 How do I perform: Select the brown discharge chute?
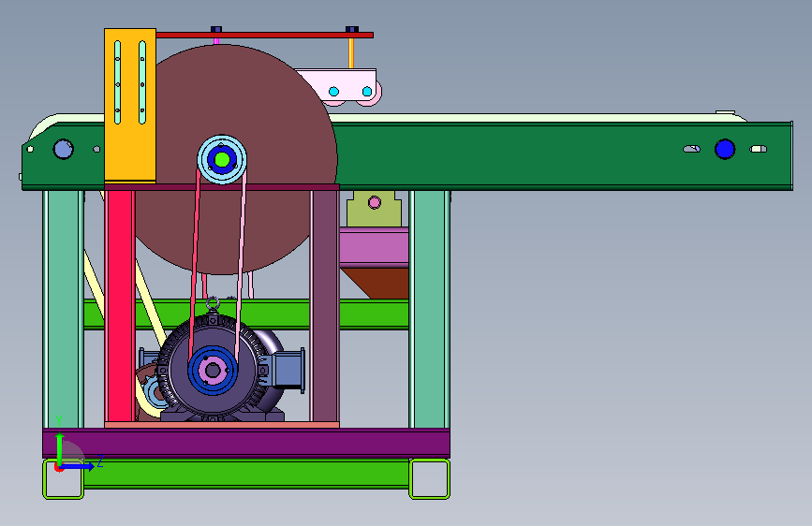(383, 282)
